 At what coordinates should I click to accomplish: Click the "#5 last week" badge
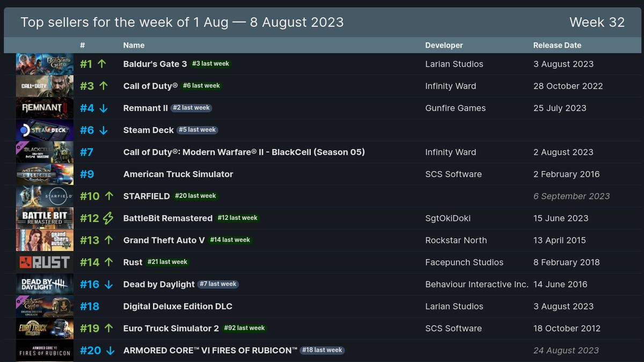click(x=197, y=129)
